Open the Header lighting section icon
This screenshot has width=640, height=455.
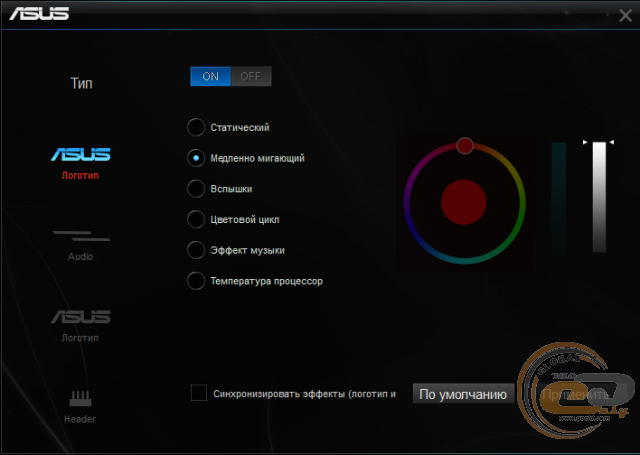click(80, 398)
